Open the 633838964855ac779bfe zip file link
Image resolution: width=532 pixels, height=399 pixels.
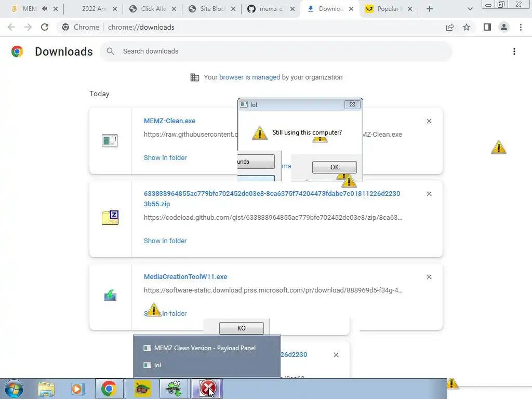[x=272, y=199]
